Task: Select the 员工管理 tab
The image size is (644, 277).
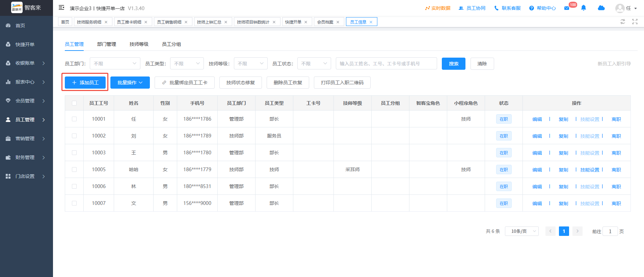Action: [x=74, y=44]
